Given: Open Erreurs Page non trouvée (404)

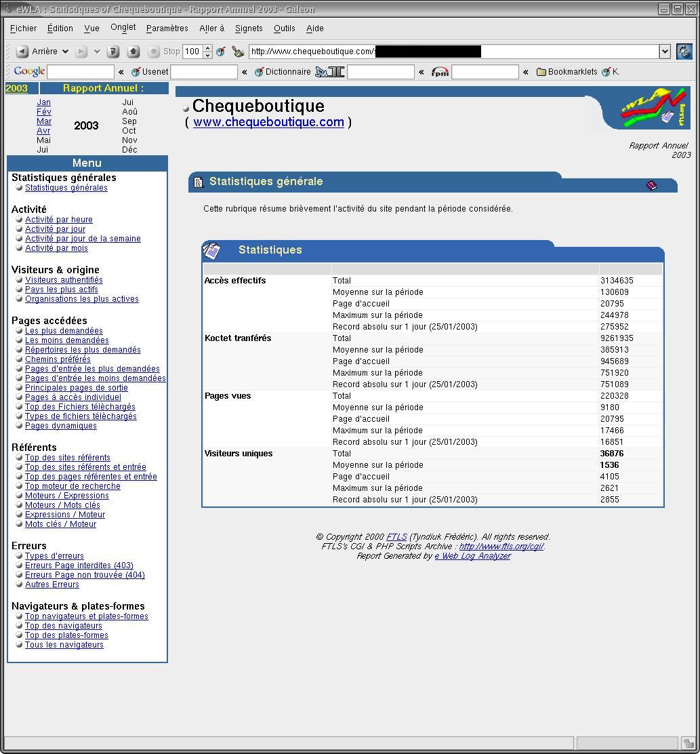Looking at the screenshot, I should (x=85, y=574).
